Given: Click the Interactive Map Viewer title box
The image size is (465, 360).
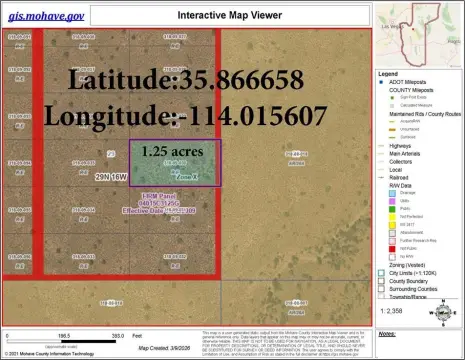Looking at the screenshot, I should [230, 15].
